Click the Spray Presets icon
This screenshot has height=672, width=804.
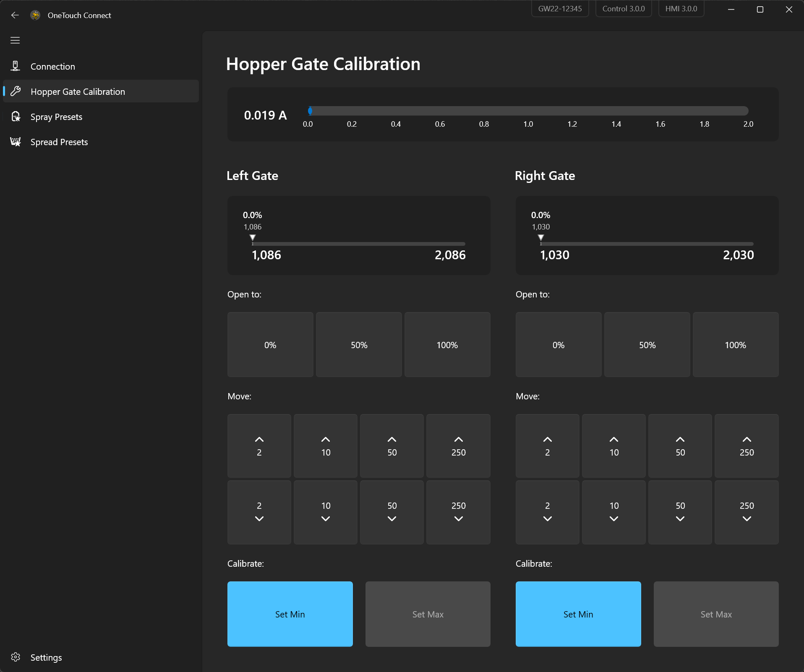click(16, 116)
